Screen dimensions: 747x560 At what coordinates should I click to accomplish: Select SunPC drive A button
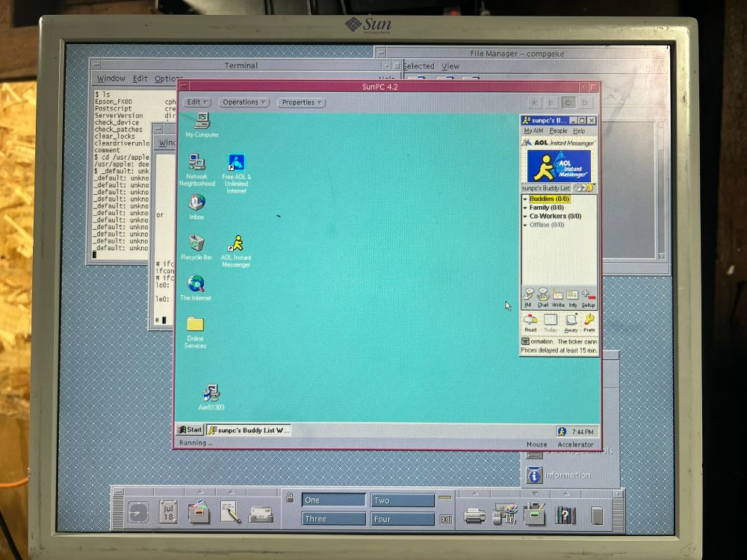point(535,102)
